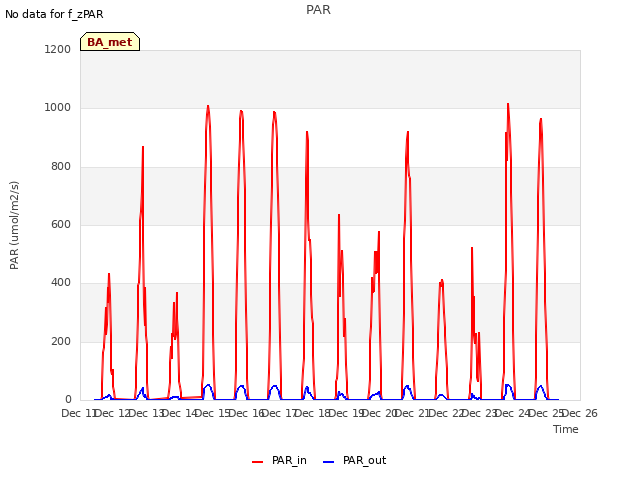Viewport: 640px width, 480px height.
Task: Click the 1200 y-axis tick label
Action: (x=58, y=49)
